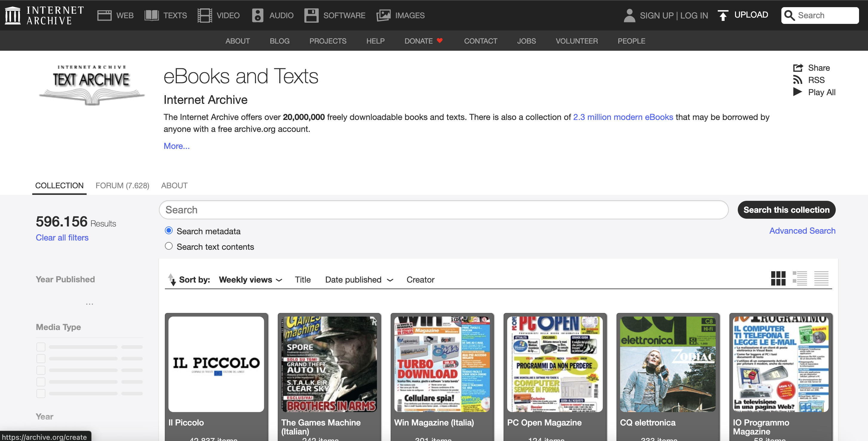Open the Images picture icon
Screen dimensions: 868x441
pos(384,16)
